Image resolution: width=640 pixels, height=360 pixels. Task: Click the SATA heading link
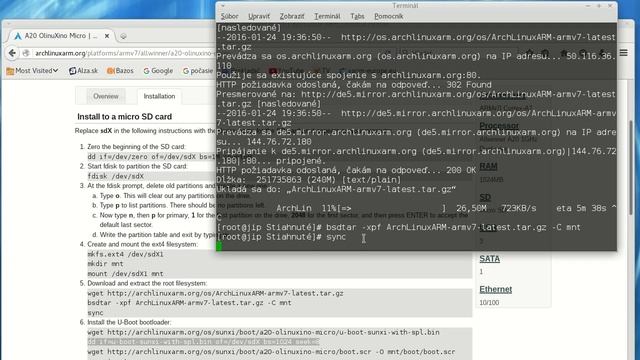coord(489,259)
